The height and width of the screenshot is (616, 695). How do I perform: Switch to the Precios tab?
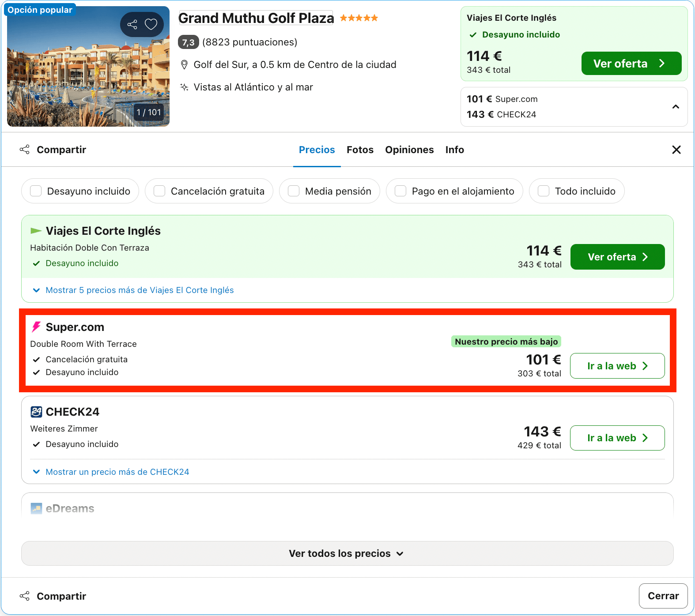tap(317, 150)
